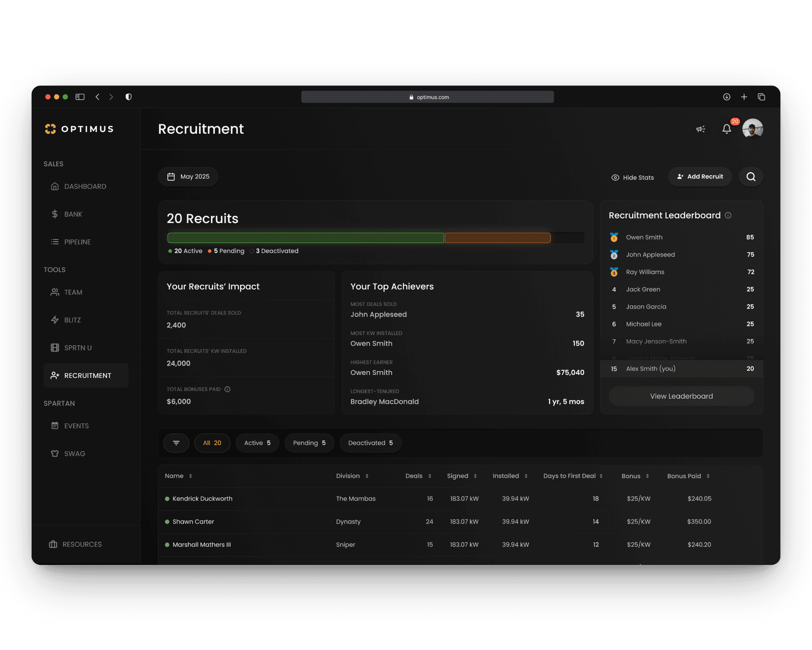This screenshot has width=812, height=650.
Task: Select the Active 5 filter chip
Action: click(x=257, y=443)
